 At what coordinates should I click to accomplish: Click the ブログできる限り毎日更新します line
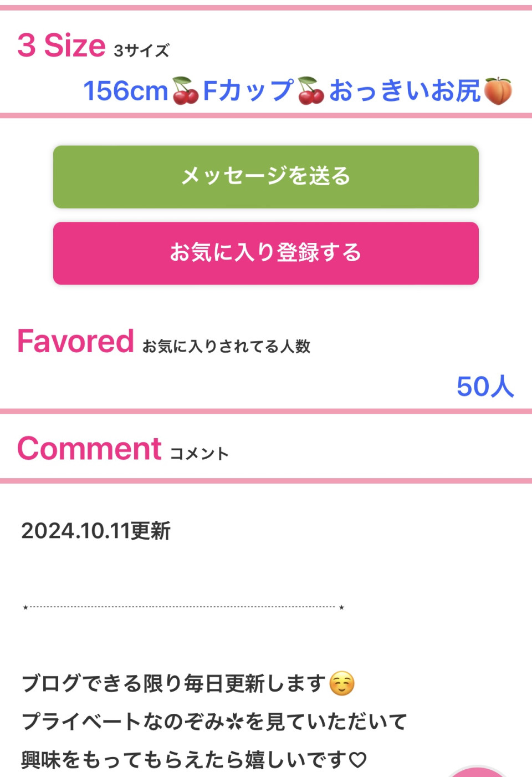tap(173, 683)
